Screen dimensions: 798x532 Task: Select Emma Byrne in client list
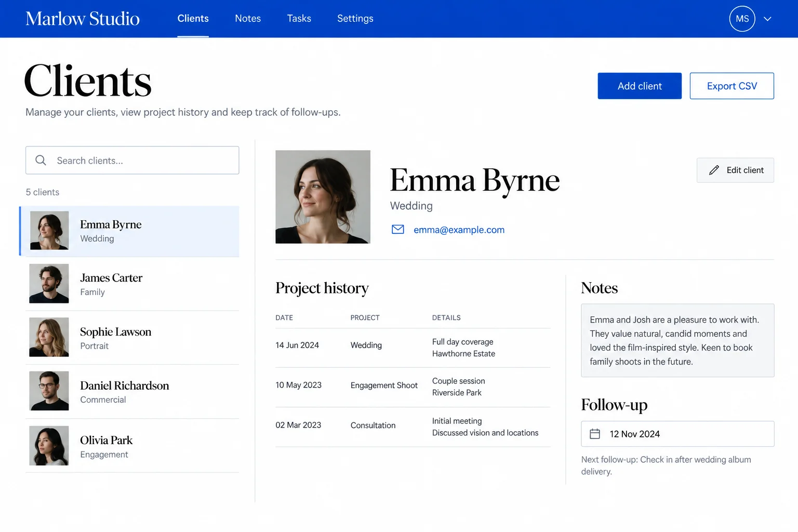click(129, 231)
